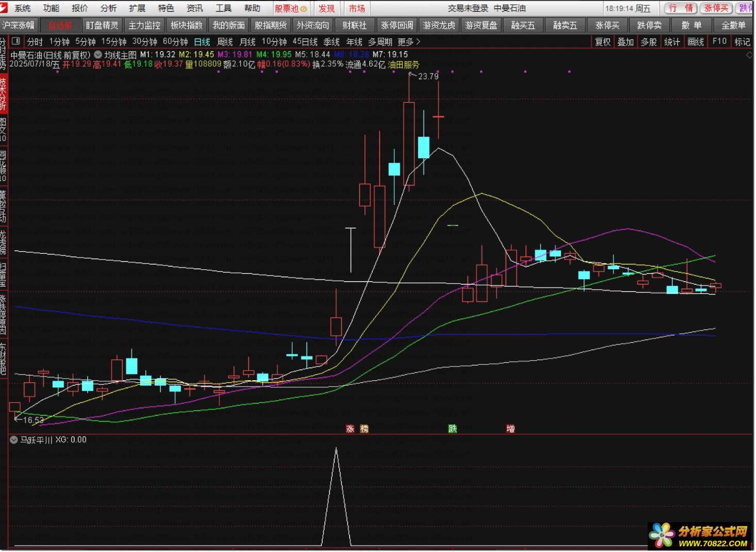Open the 扩展 menu
The image size is (756, 552).
click(137, 8)
